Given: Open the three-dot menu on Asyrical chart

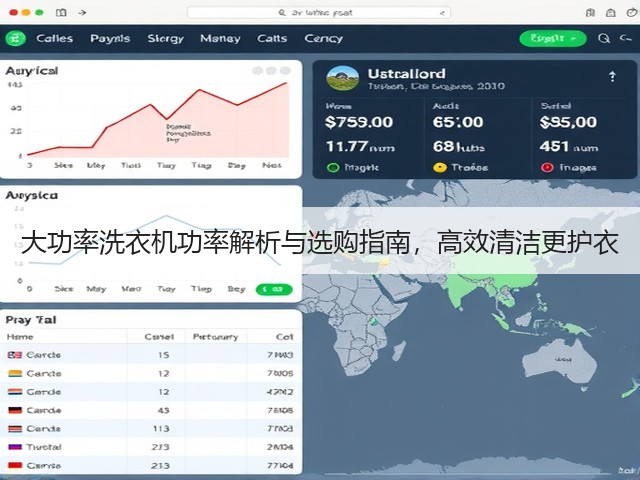Looking at the screenshot, I should [271, 71].
